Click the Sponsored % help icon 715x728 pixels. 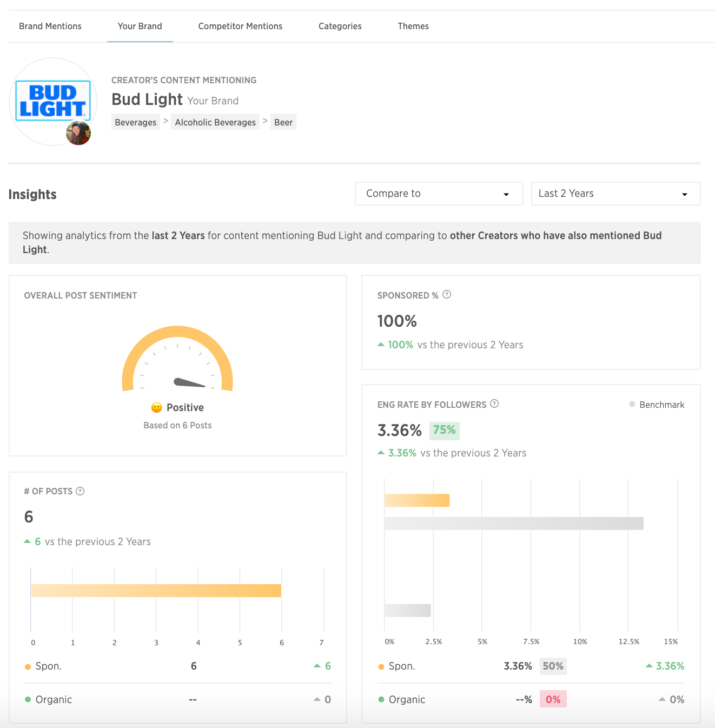[447, 295]
